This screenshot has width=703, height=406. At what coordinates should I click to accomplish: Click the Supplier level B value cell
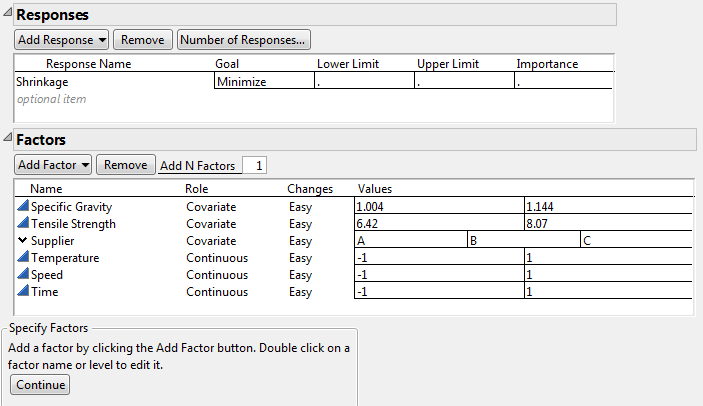click(x=523, y=241)
